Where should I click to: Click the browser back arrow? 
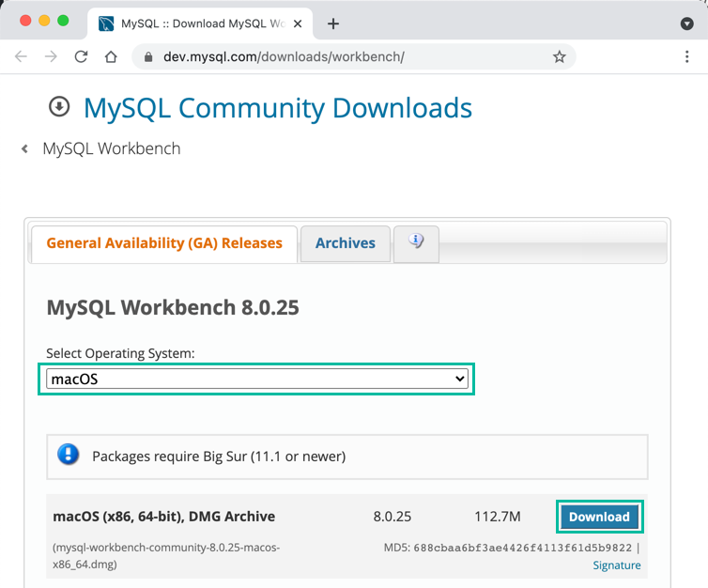pyautogui.click(x=21, y=56)
